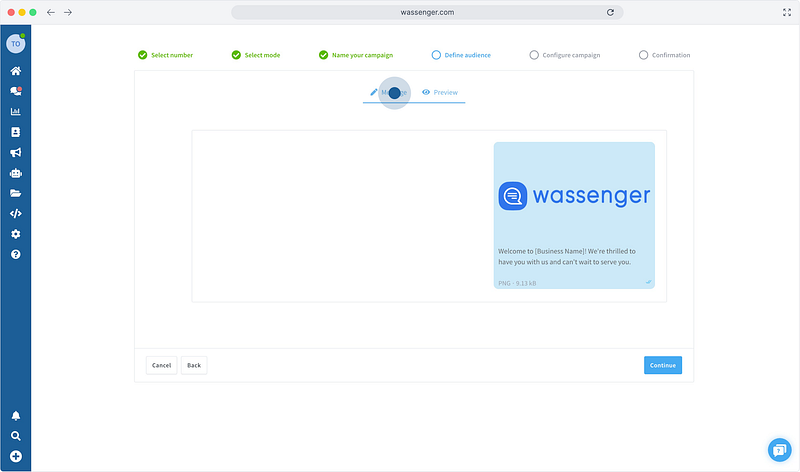Click the search magnifier in sidebar

[x=15, y=436]
